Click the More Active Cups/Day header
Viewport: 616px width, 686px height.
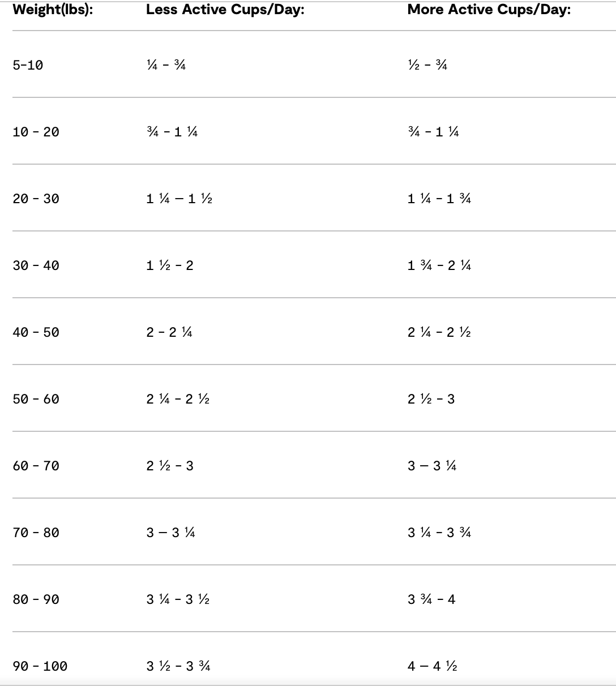pos(489,10)
